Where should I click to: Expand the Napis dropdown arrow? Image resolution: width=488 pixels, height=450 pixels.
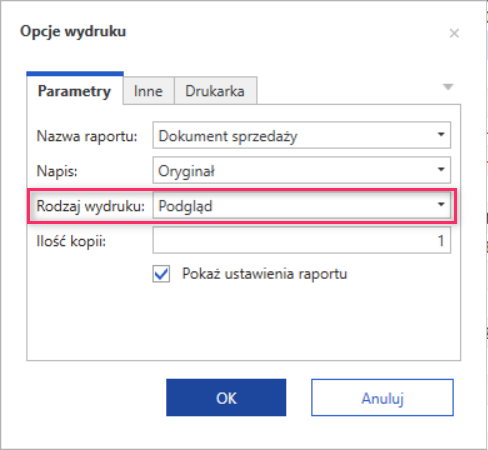coord(441,170)
